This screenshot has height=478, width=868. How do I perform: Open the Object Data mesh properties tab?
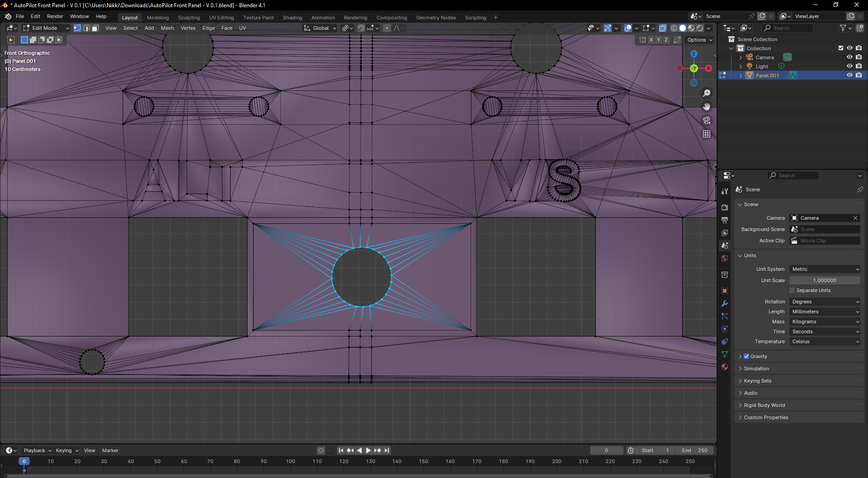(725, 354)
